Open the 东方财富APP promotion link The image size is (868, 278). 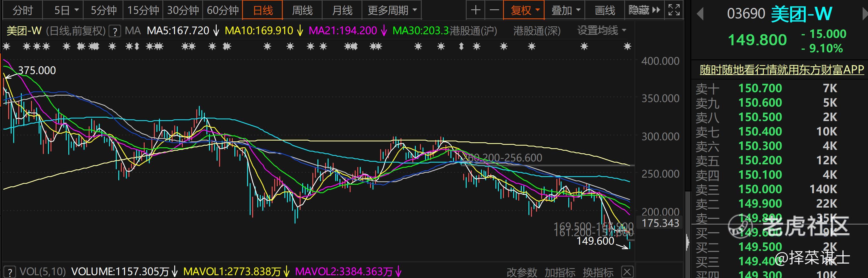click(x=782, y=70)
